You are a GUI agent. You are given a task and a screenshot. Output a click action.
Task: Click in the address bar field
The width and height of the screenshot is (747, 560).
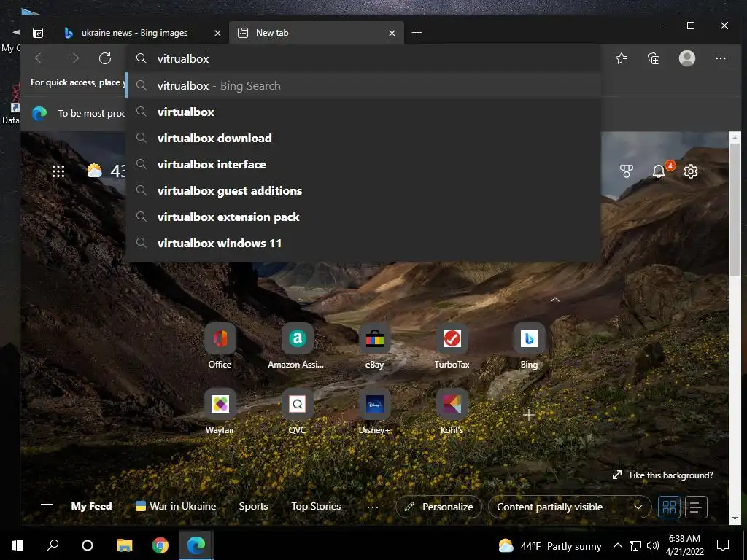[x=363, y=58]
